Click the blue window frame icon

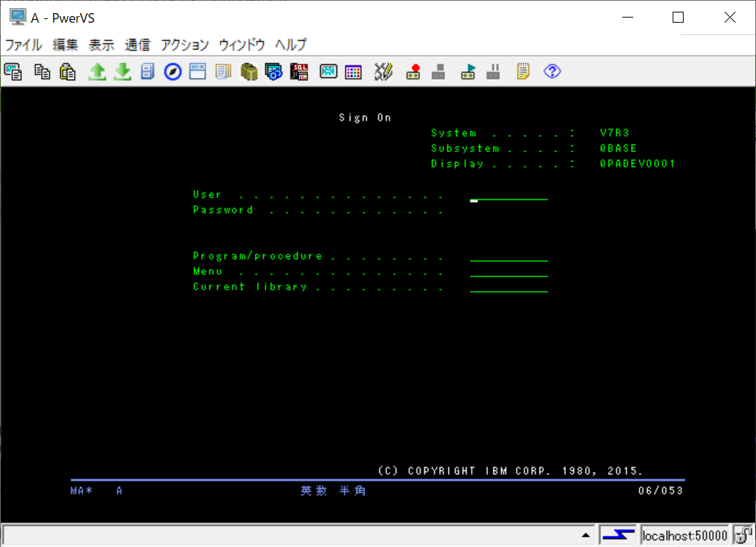[x=197, y=72]
